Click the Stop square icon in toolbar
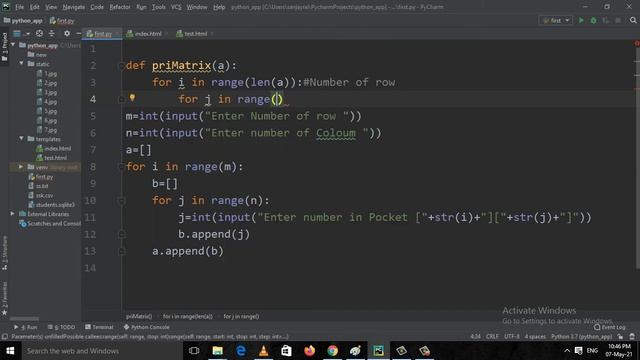 tap(618, 20)
